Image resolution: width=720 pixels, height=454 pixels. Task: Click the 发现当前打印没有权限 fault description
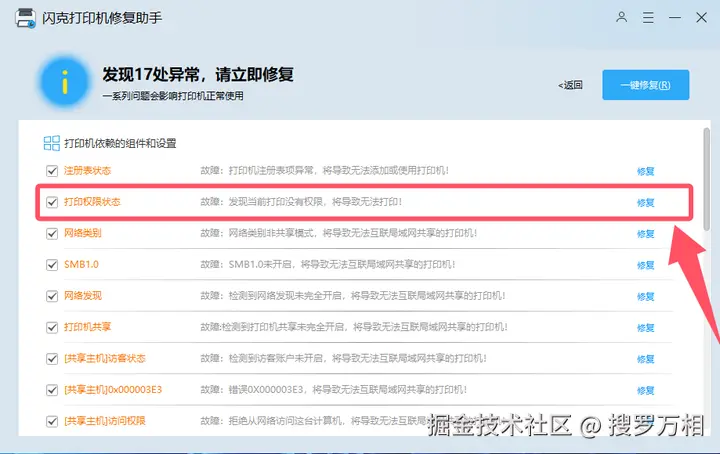pos(301,202)
